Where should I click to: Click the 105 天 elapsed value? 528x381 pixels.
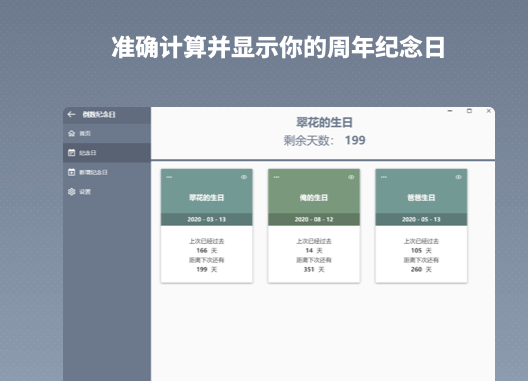click(x=421, y=251)
